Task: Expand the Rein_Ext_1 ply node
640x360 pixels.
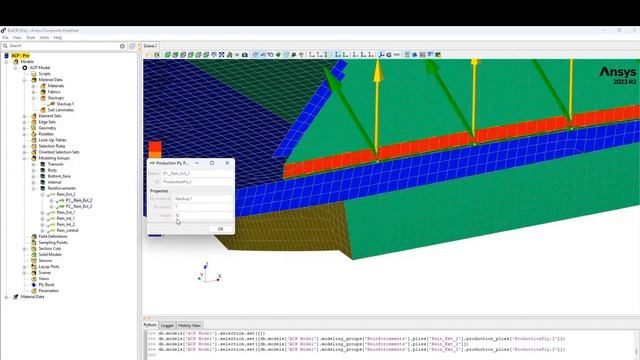Action: (42, 212)
